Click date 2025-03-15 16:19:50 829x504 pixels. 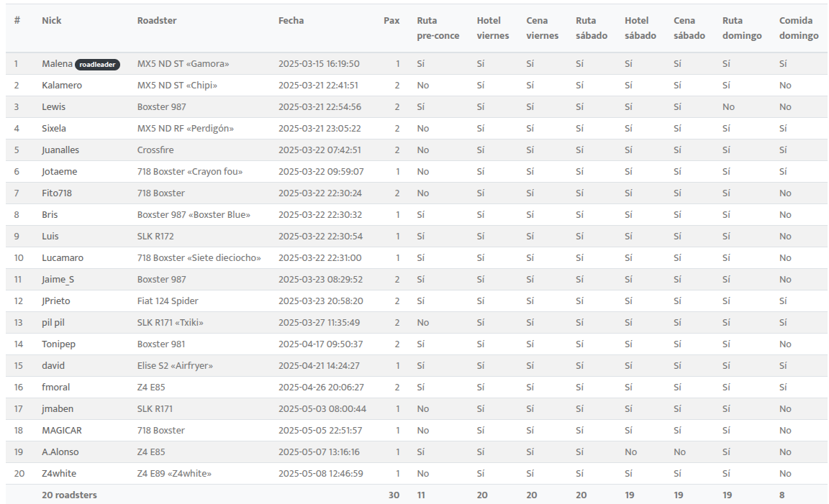click(319, 64)
